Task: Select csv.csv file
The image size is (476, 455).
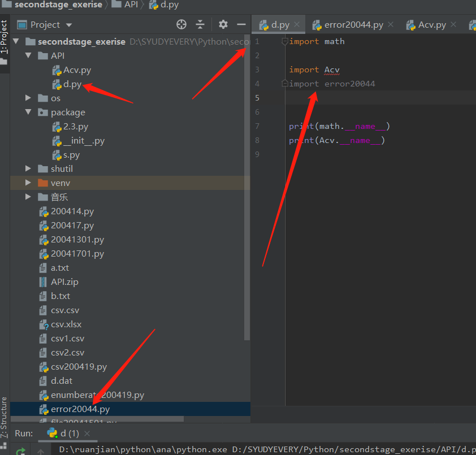Action: click(x=59, y=310)
